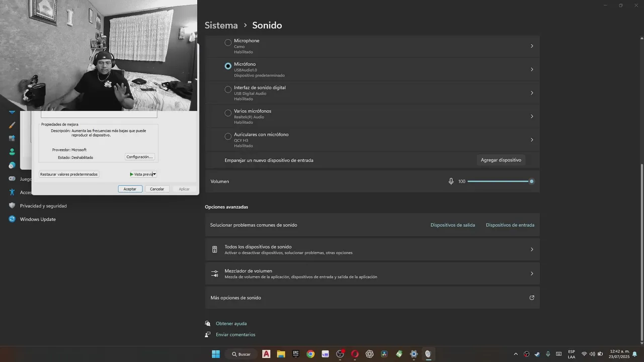Go to Sistema in the breadcrumb
The image size is (644, 362).
(221, 25)
